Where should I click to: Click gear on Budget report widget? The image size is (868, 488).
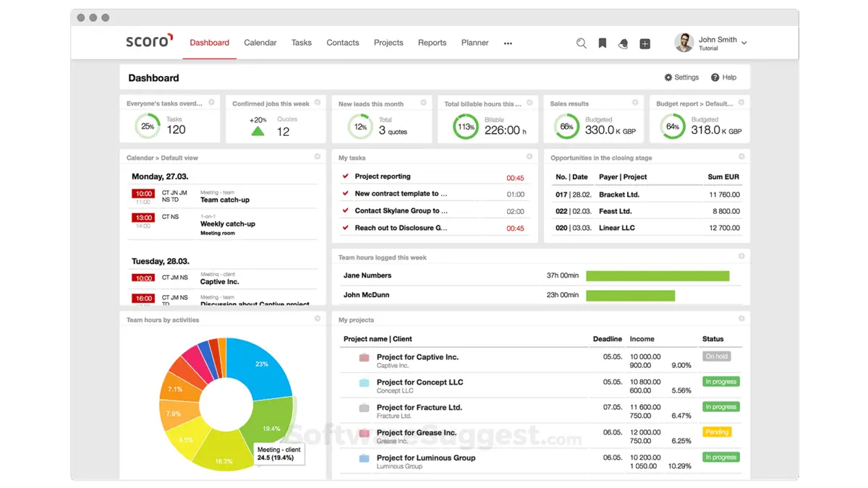[741, 103]
